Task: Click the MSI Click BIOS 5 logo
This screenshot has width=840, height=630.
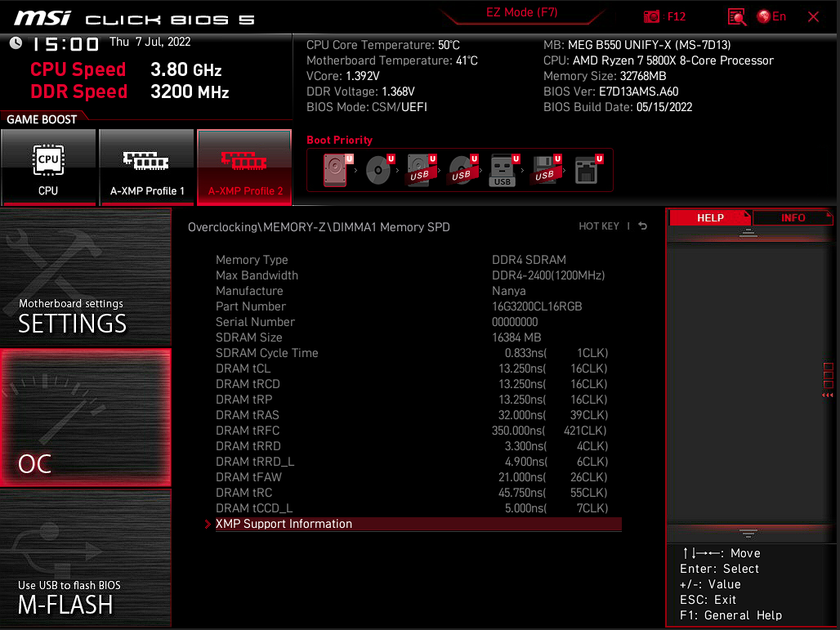Action: [134, 18]
